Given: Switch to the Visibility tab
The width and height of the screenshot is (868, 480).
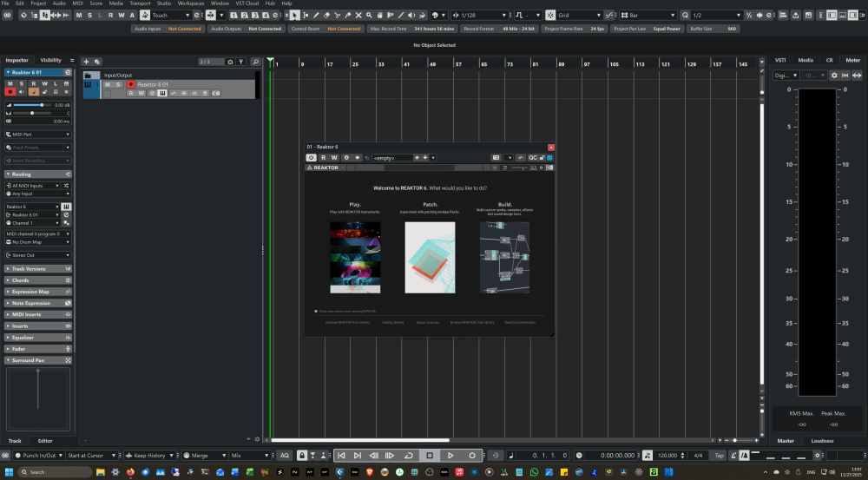Looking at the screenshot, I should [51, 60].
